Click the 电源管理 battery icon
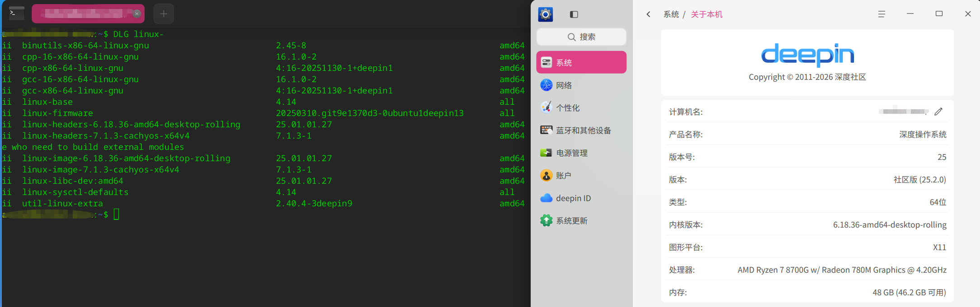980x307 pixels. pos(546,153)
